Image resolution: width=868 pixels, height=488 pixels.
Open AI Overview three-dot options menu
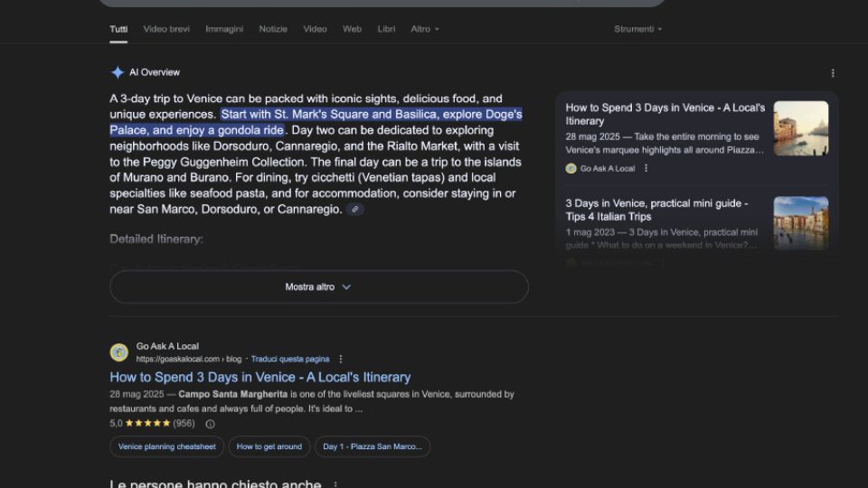[833, 73]
